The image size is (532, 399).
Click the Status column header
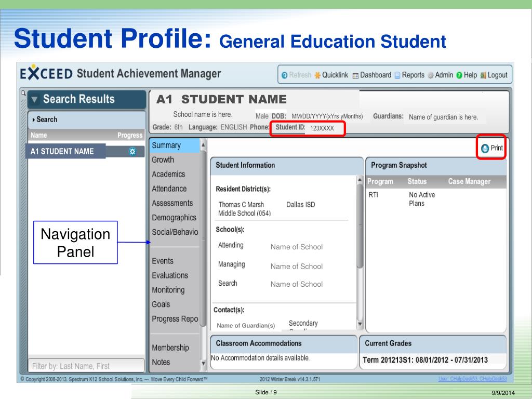[417, 181]
